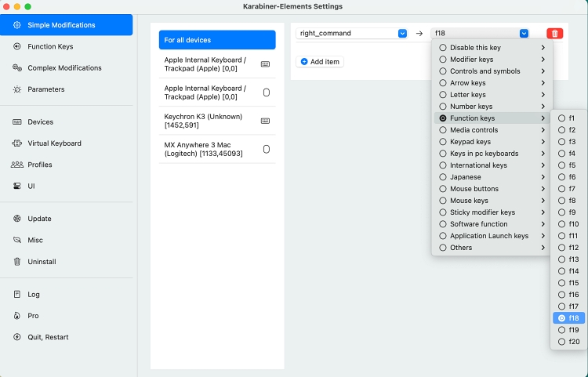Choose Number keys menu entry
The width and height of the screenshot is (588, 377).
pyautogui.click(x=492, y=107)
